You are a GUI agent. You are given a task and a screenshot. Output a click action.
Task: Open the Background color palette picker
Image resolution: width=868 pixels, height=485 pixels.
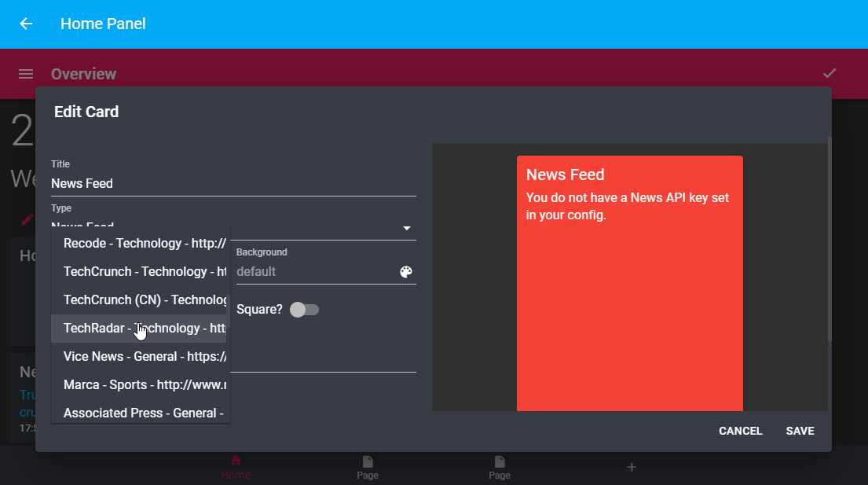(x=406, y=271)
